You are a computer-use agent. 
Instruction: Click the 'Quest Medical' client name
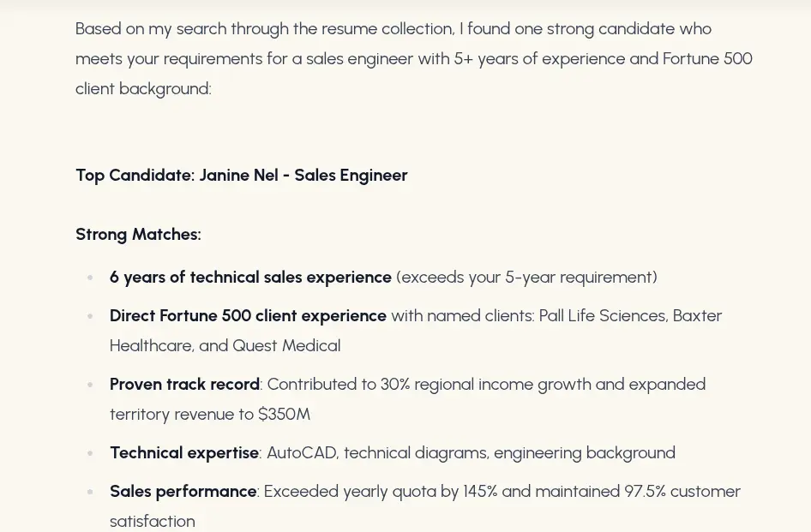(286, 345)
